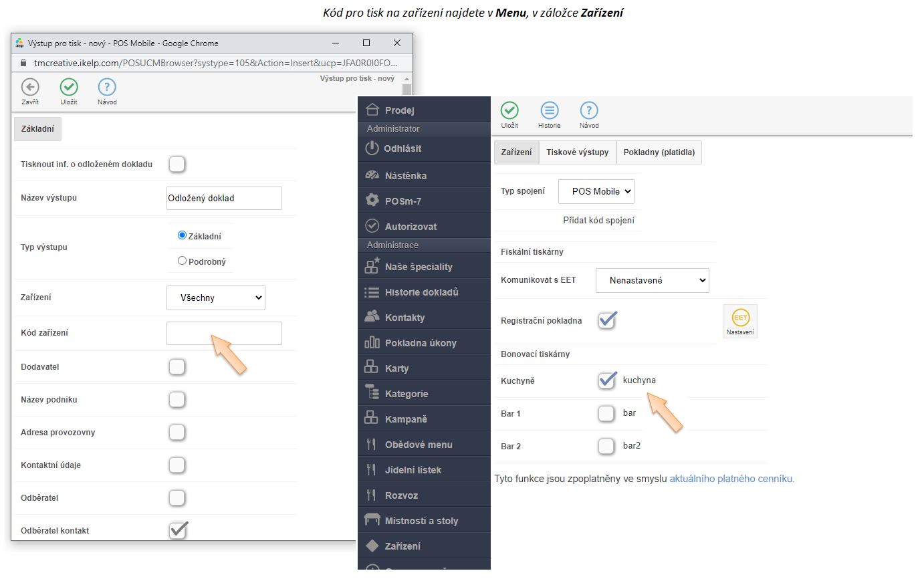Click the aktuálního platného ceníku link
Screen dimensions: 924x579
click(731, 479)
